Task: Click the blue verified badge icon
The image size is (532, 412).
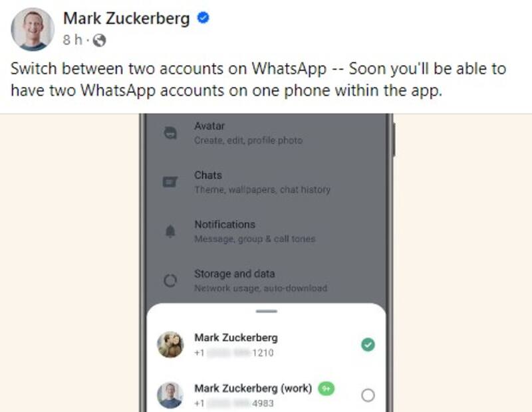Action: coord(204,19)
